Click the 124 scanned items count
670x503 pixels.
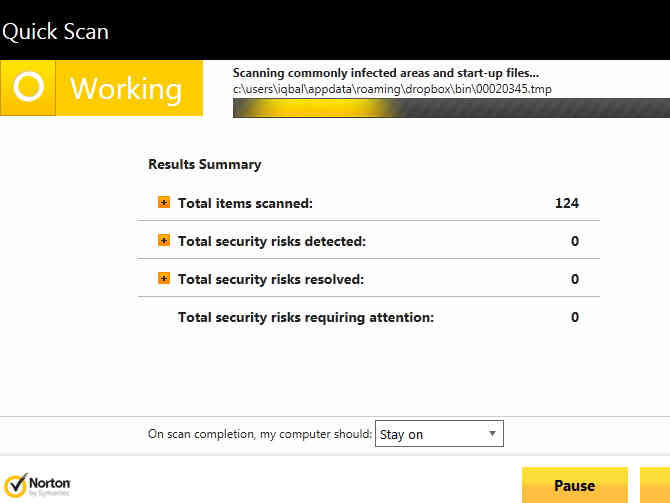pyautogui.click(x=567, y=203)
